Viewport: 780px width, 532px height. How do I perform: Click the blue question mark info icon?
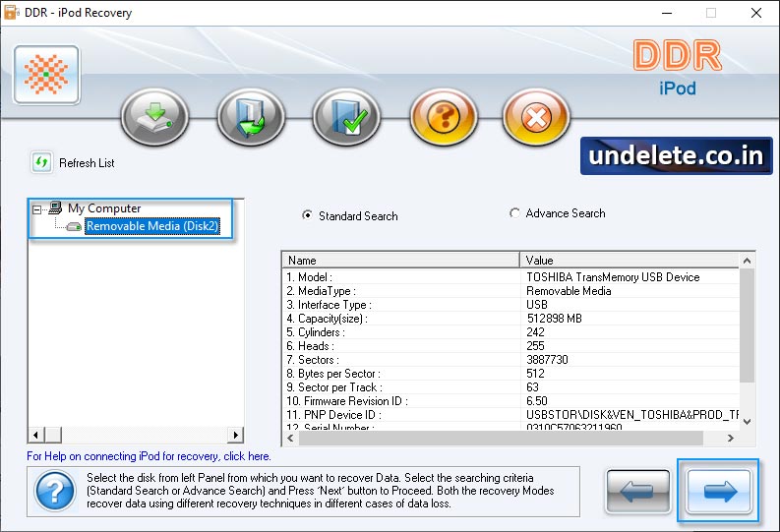[x=55, y=492]
